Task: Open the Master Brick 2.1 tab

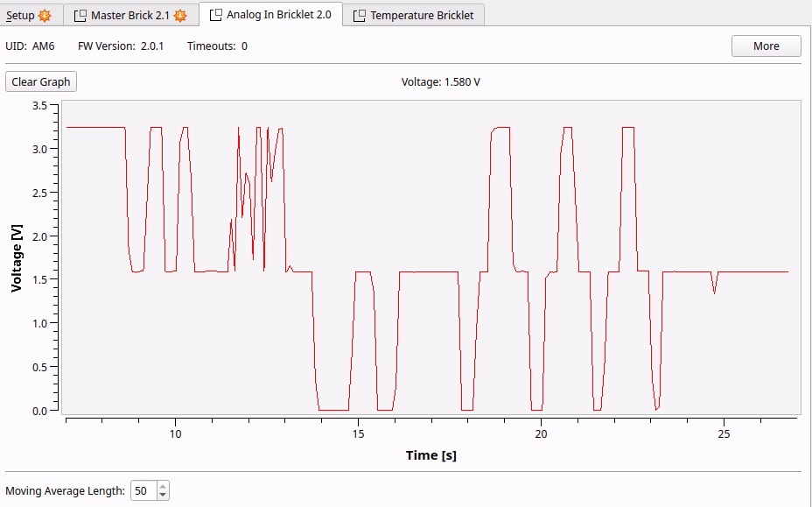Action: (130, 16)
